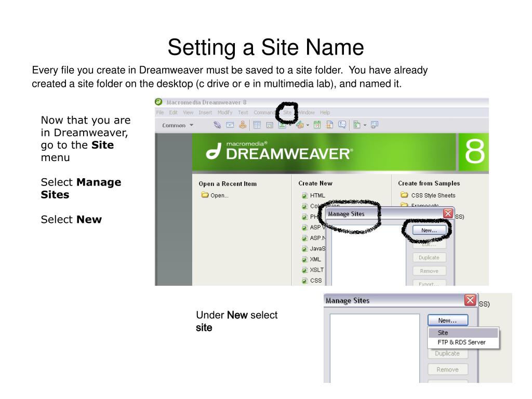Click the Comment insert icon
Image resolution: width=532 pixels, height=399 pixels.
tap(342, 125)
